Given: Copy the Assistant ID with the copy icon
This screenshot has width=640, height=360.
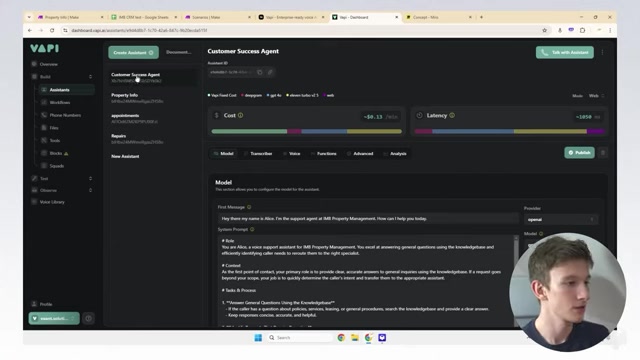Looking at the screenshot, I should 260,72.
